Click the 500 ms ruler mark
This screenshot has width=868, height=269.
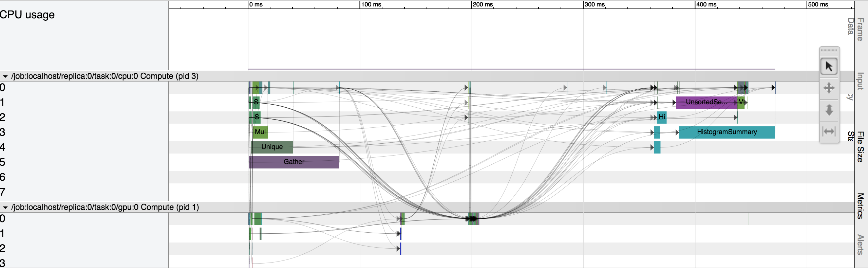818,4
